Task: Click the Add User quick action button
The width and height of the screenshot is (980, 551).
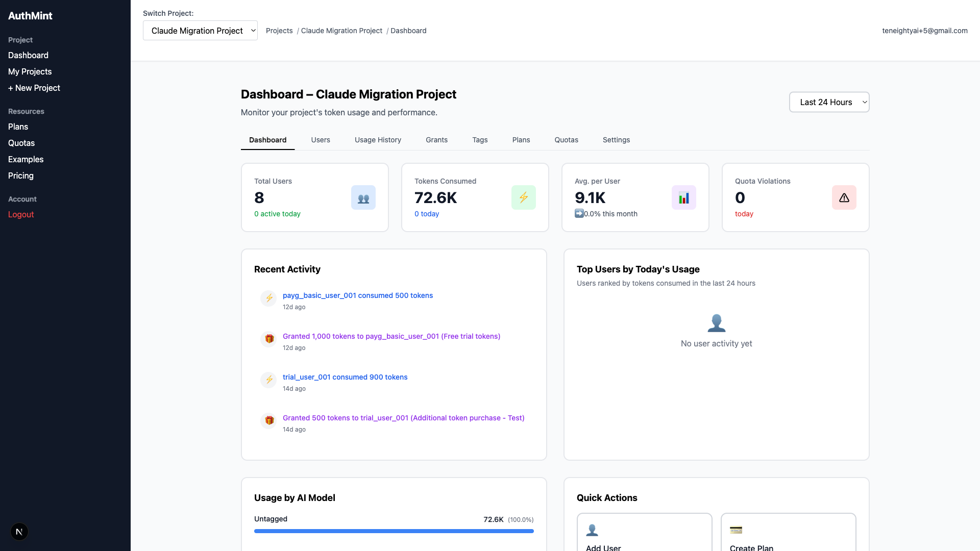Action: pos(645,532)
